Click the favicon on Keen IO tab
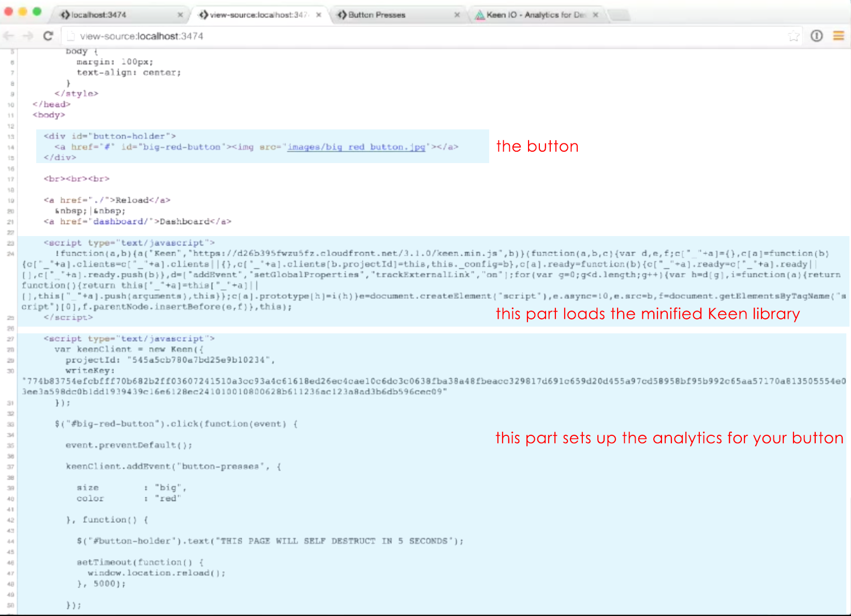The height and width of the screenshot is (616, 851). [x=480, y=15]
